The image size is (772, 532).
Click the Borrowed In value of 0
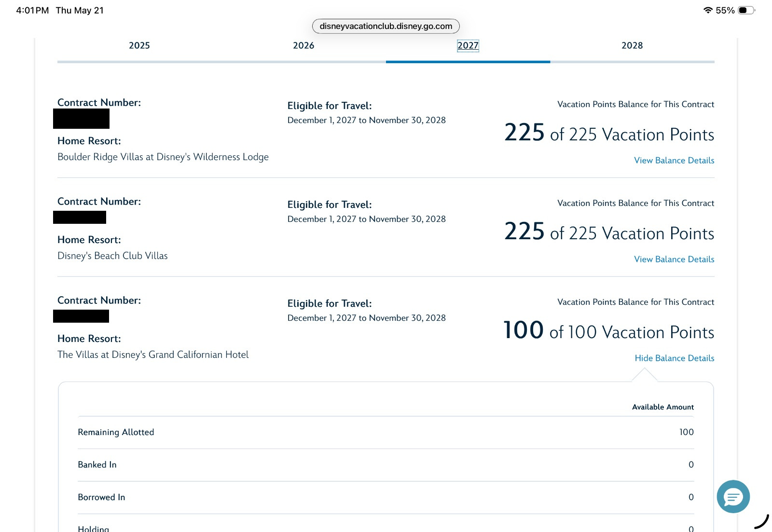coord(691,497)
